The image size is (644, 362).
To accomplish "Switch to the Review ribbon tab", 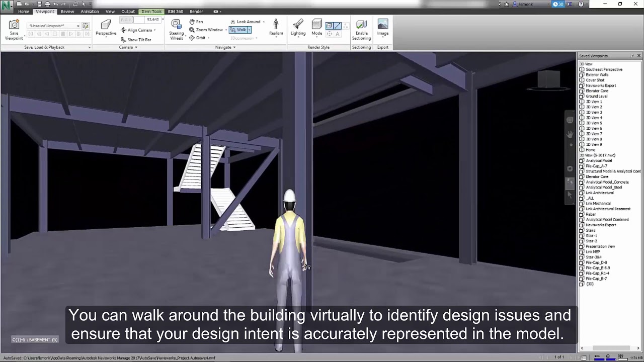I will pyautogui.click(x=67, y=11).
